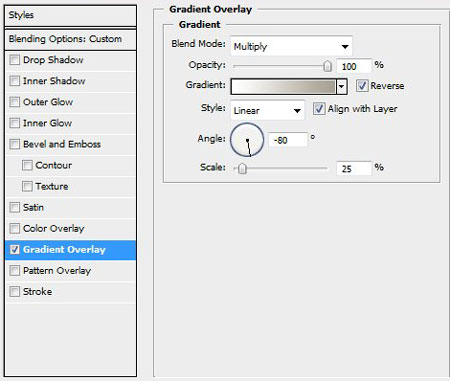This screenshot has height=381, width=450.
Task: Open the Drop Shadow settings label
Action: pos(53,60)
